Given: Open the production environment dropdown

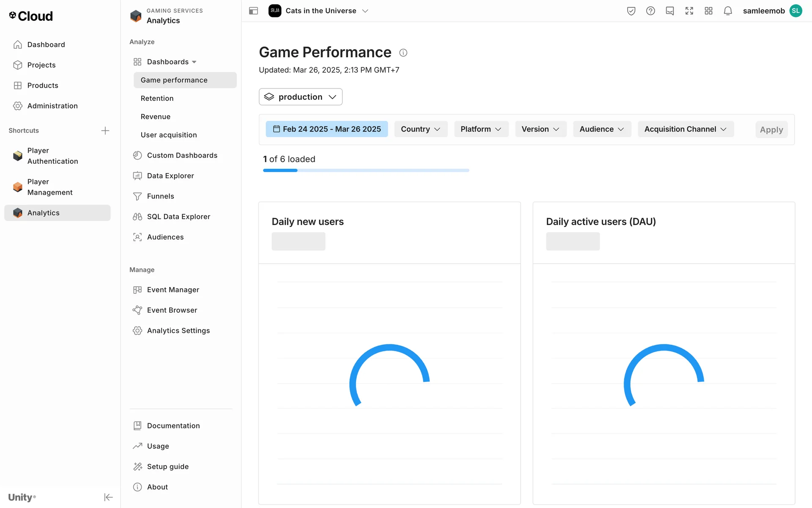Looking at the screenshot, I should point(300,97).
